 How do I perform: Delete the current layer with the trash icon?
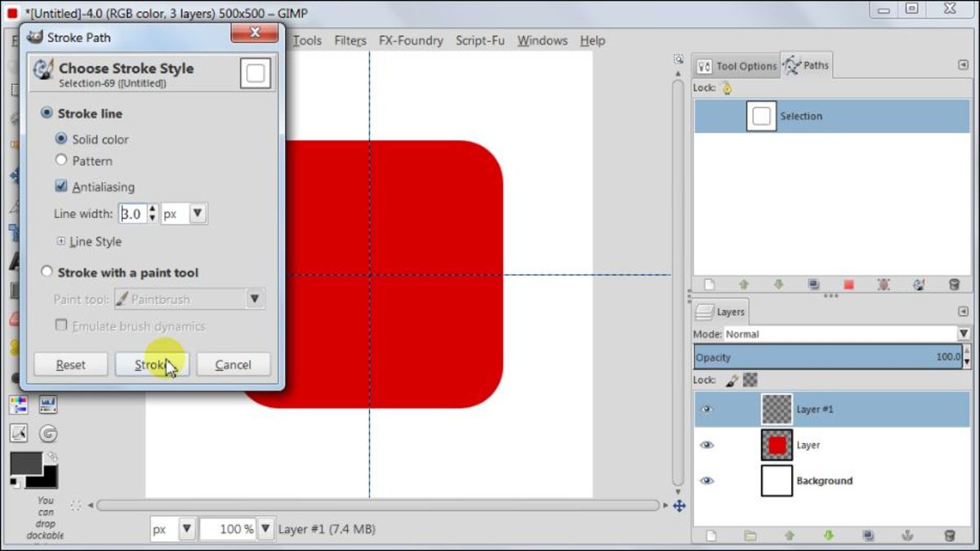click(949, 536)
